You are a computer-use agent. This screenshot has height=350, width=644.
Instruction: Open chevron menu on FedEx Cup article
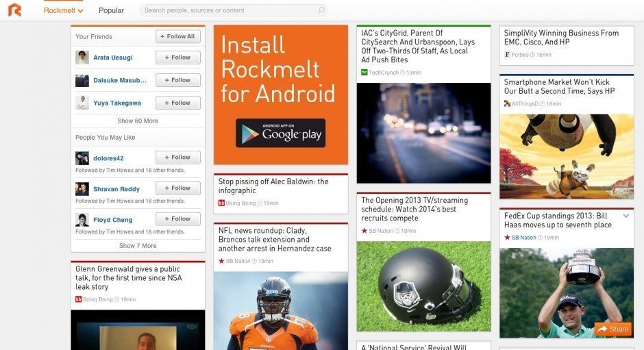pyautogui.click(x=626, y=216)
